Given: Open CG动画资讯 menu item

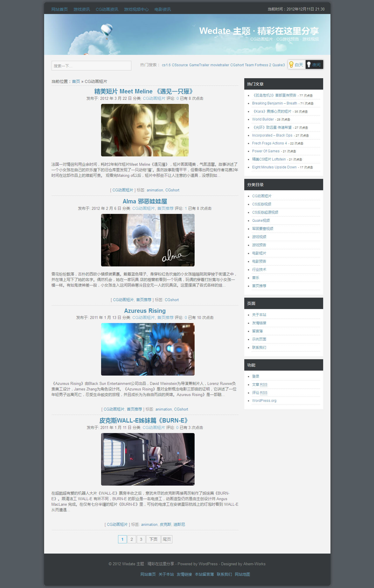Looking at the screenshot, I should pyautogui.click(x=107, y=9).
